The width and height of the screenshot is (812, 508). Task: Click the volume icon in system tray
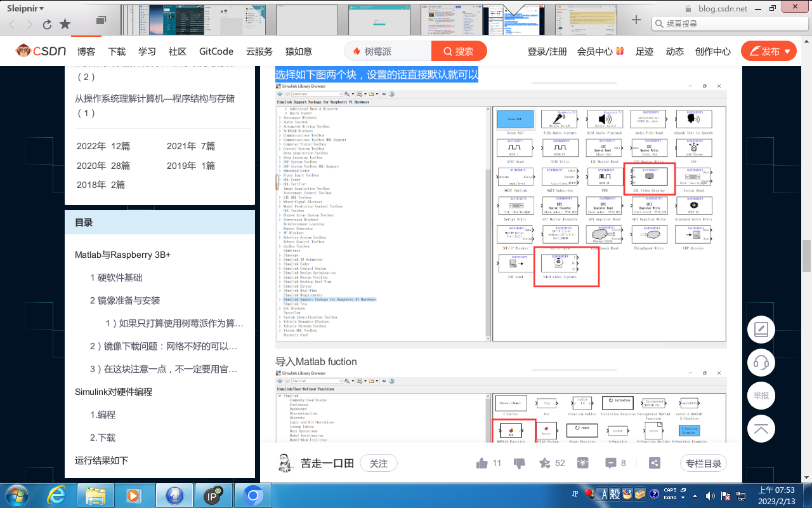(x=711, y=495)
